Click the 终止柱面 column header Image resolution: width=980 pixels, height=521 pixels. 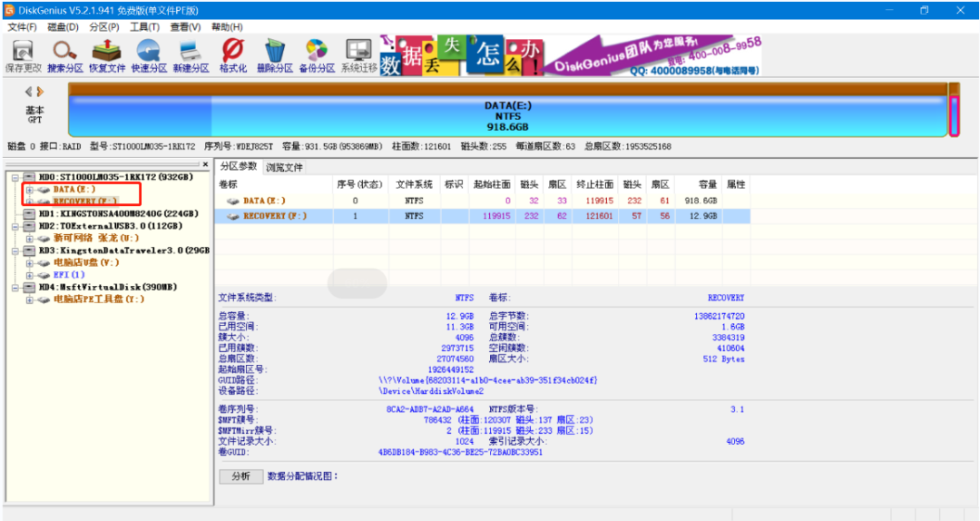click(x=595, y=184)
